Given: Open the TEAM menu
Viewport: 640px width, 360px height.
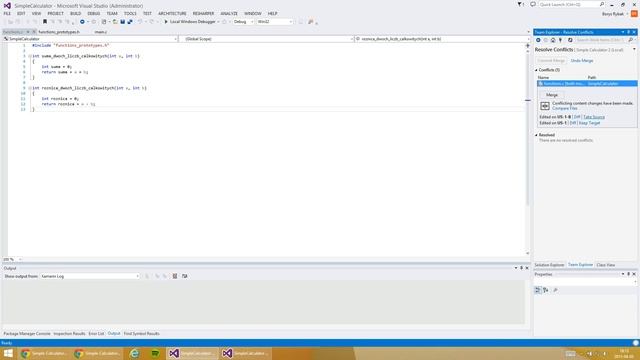Looking at the screenshot, I should pyautogui.click(x=112, y=13).
